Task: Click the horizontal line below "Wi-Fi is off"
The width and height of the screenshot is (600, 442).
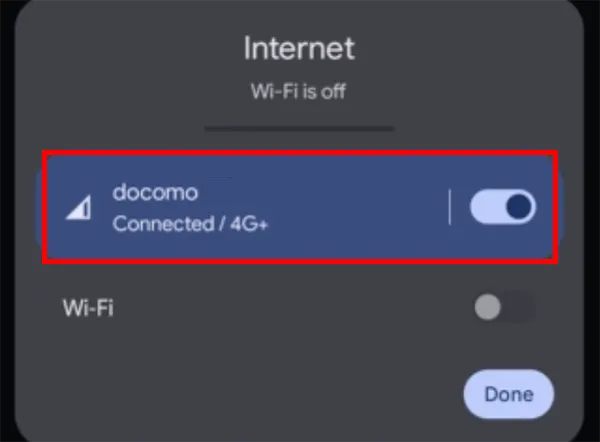Action: 299,127
